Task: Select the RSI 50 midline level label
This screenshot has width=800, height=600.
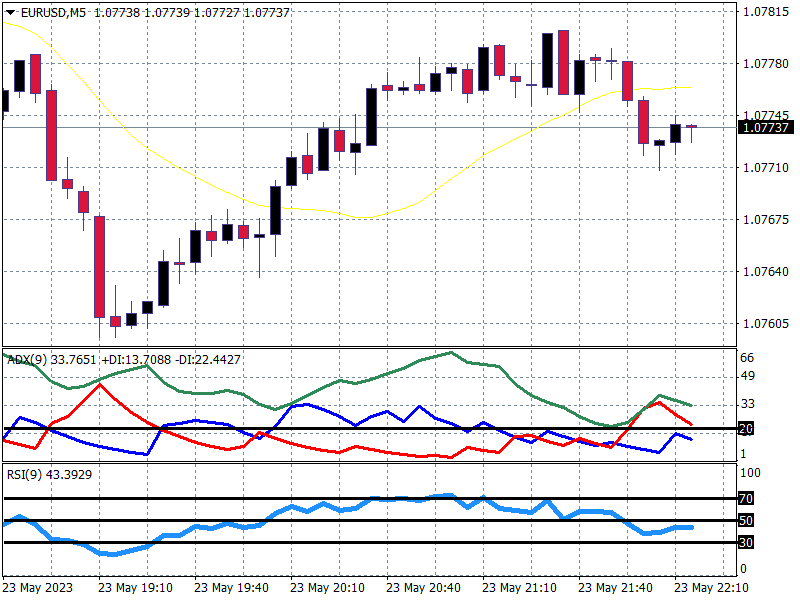Action: 746,521
